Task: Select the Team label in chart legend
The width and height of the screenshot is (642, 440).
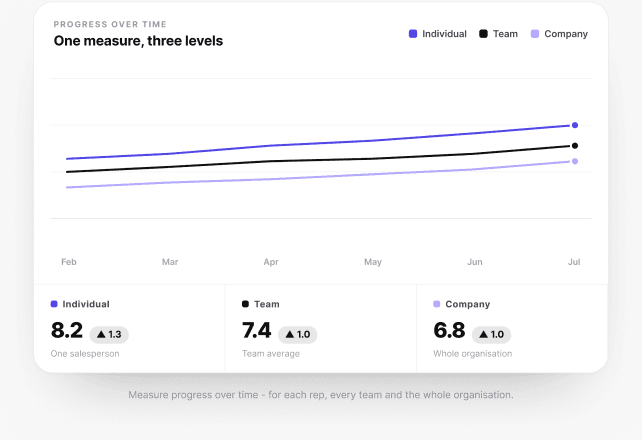Action: (x=505, y=34)
